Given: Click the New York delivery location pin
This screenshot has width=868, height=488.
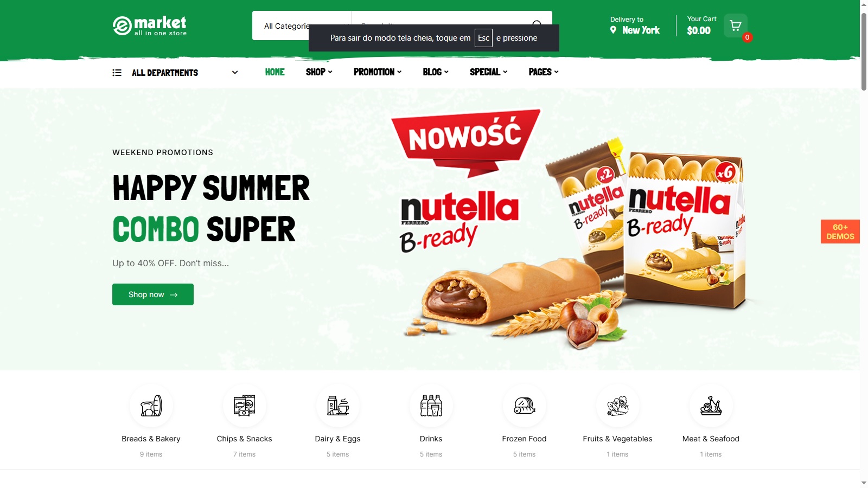Looking at the screenshot, I should 613,30.
